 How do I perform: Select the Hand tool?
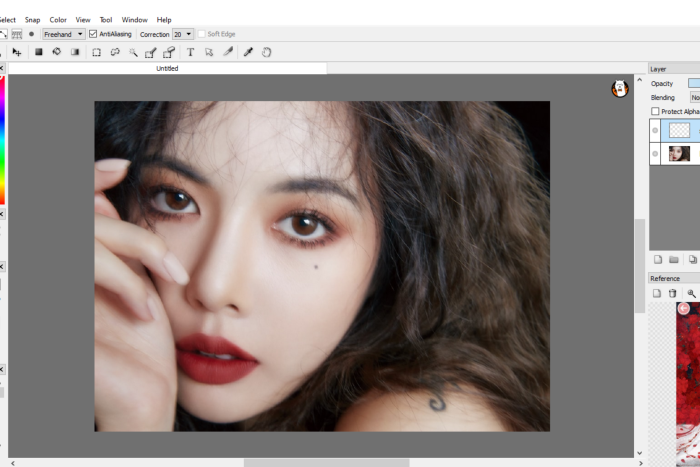pos(267,52)
